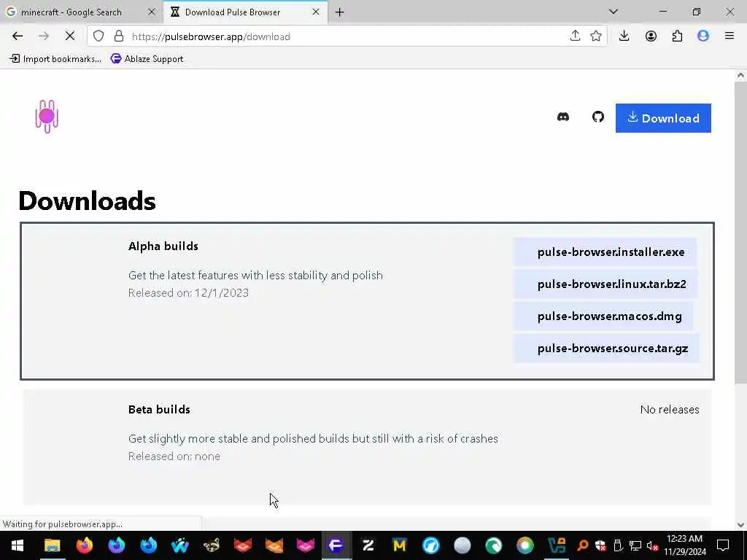Download pulse-browser.installer.exe
Viewport: 747px width, 560px height.
coord(605,252)
